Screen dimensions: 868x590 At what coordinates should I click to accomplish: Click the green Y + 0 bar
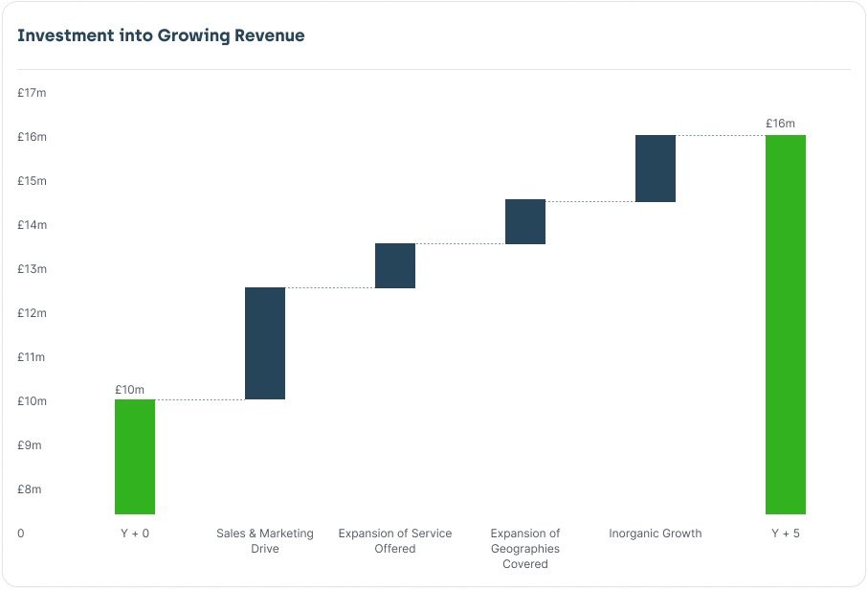click(135, 456)
